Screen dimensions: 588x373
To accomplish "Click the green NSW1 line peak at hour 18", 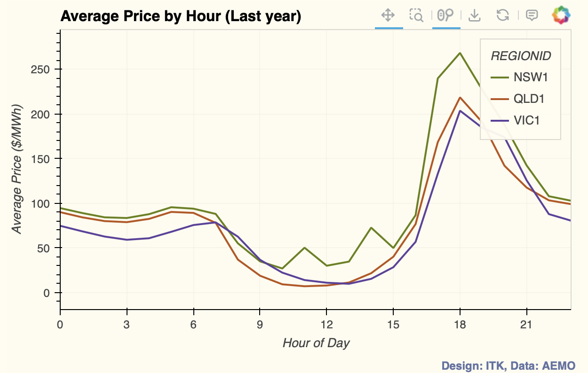I will (460, 53).
